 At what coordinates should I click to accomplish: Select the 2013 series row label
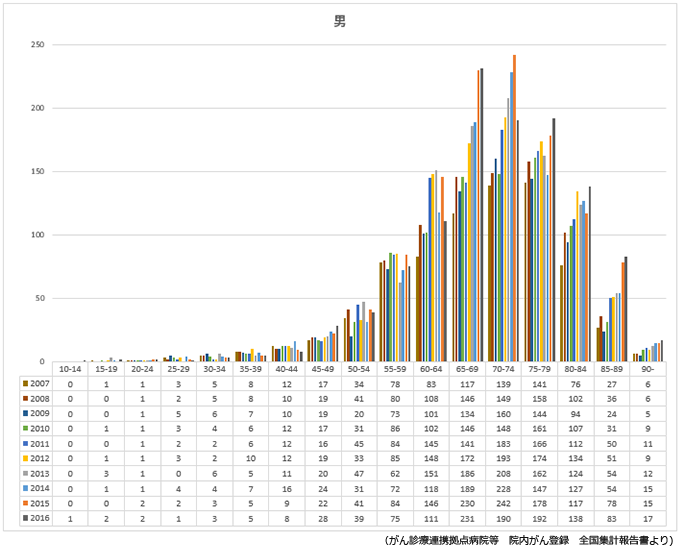(39, 472)
